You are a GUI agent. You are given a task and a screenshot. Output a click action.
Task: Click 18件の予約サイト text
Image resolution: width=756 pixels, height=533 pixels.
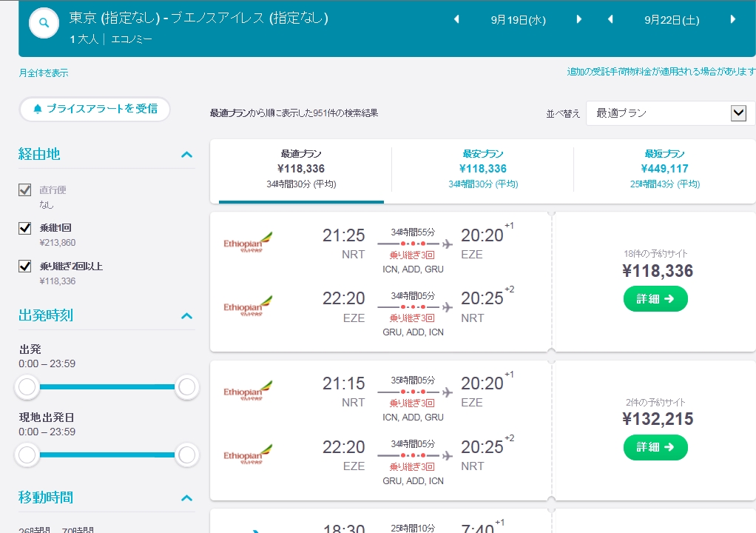tap(655, 254)
